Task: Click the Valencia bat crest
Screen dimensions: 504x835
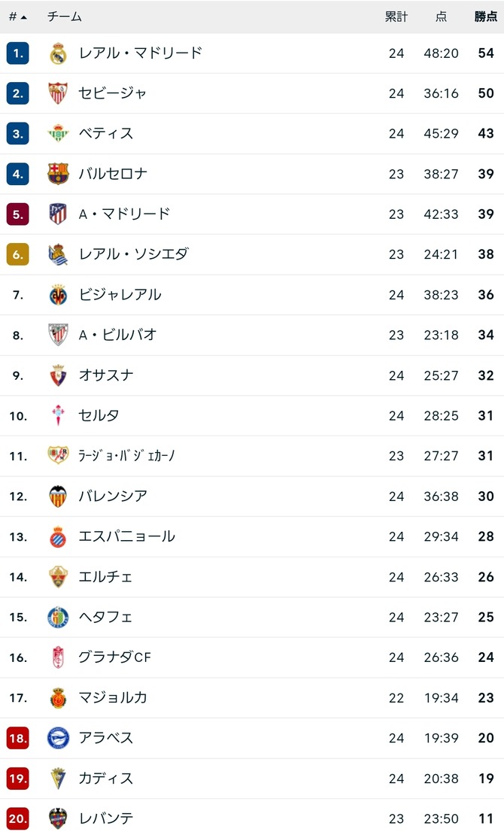Action: [x=58, y=496]
